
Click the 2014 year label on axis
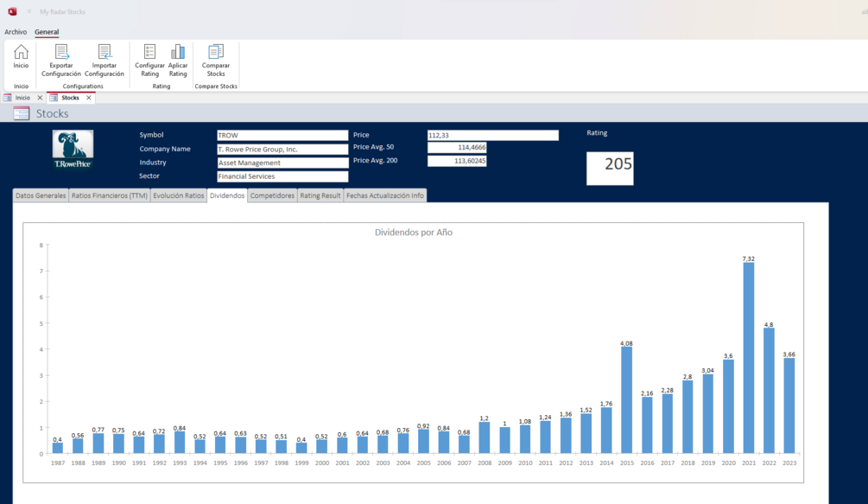(x=606, y=463)
